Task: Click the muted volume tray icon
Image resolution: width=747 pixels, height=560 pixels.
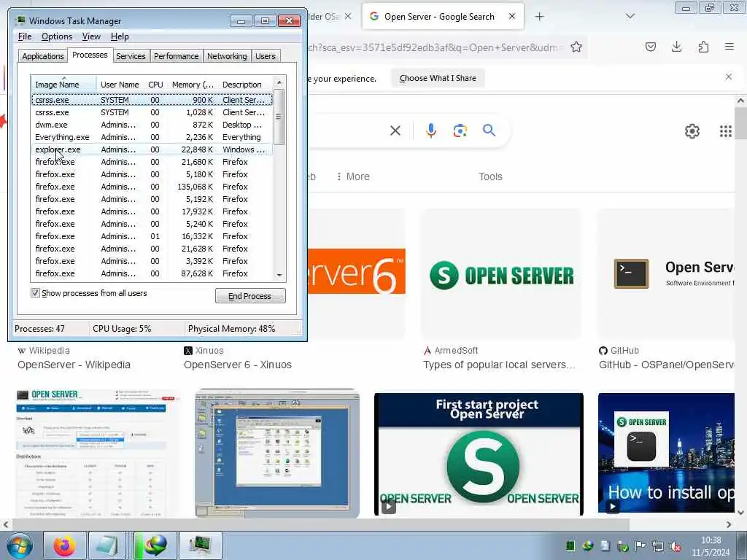Action: pyautogui.click(x=675, y=546)
